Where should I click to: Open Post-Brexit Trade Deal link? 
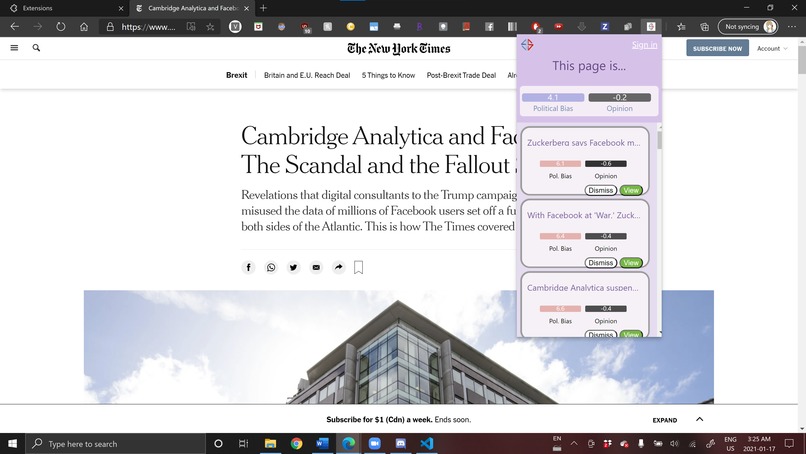coord(461,75)
